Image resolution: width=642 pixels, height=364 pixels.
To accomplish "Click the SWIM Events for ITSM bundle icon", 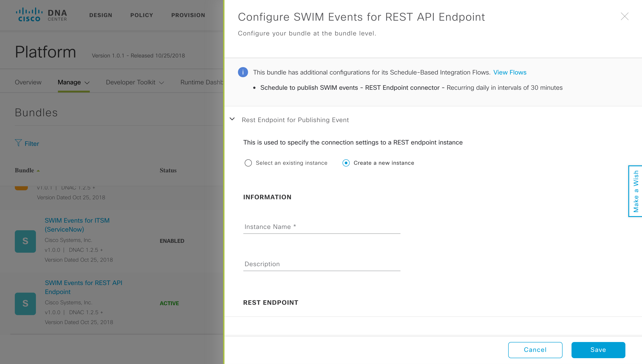I will click(25, 241).
